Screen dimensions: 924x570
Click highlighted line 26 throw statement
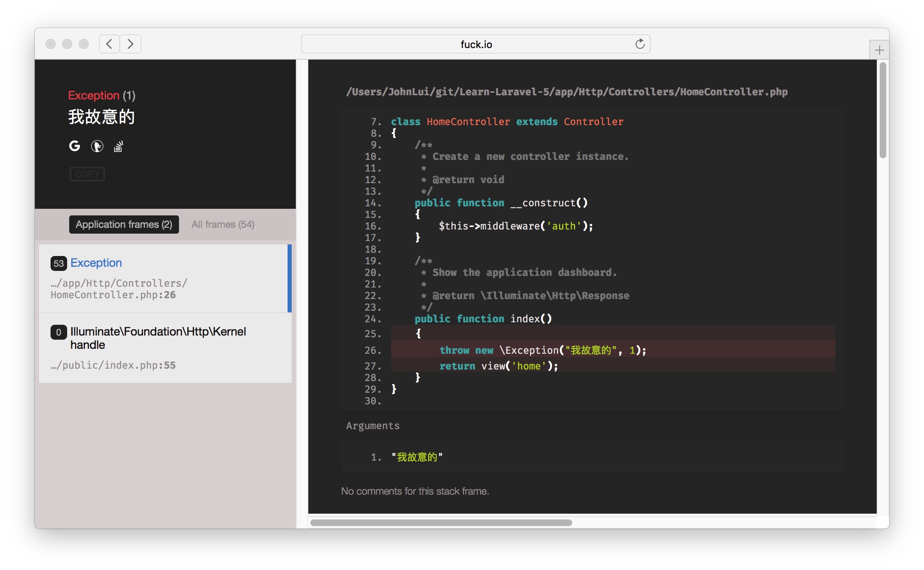[x=542, y=350]
